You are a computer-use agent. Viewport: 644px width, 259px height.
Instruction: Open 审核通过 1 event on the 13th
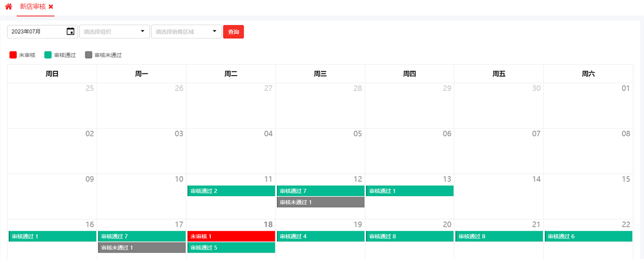point(409,191)
